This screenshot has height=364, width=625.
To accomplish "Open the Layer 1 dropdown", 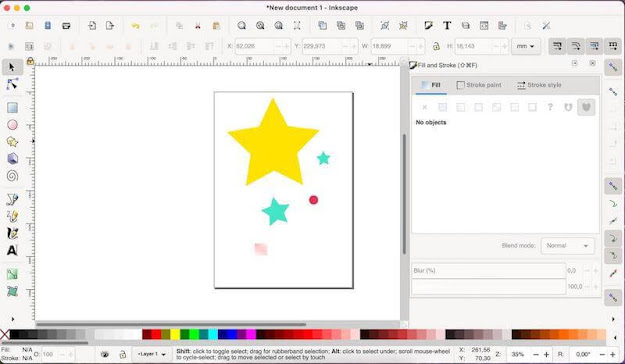I will coord(151,354).
